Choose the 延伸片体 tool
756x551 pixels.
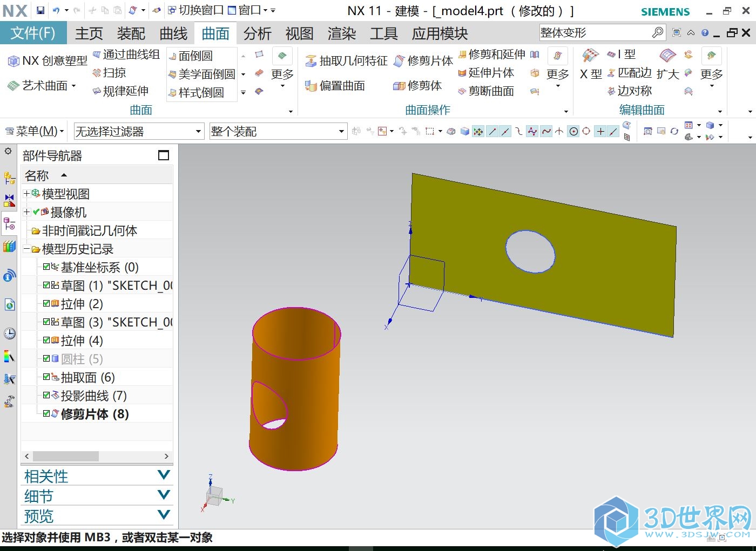(x=485, y=72)
